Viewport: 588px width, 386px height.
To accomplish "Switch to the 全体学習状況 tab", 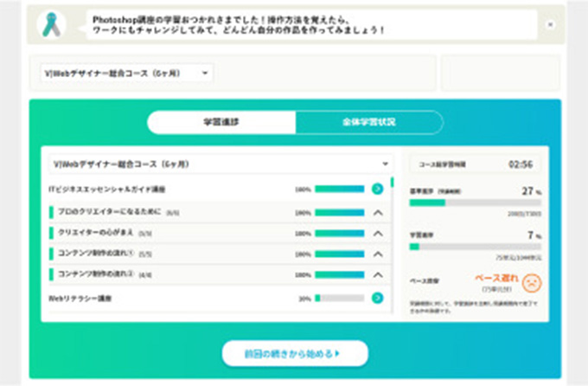I will 368,123.
